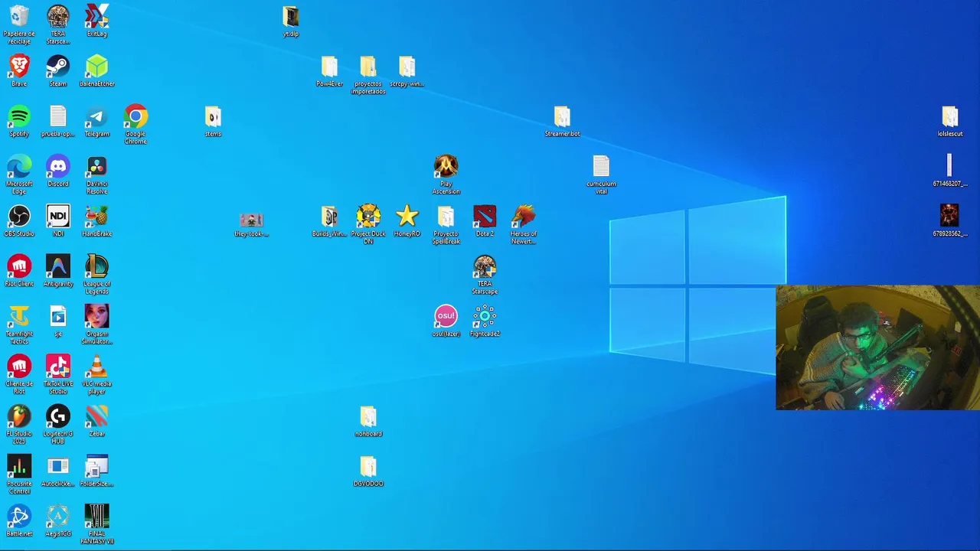Image resolution: width=980 pixels, height=551 pixels.
Task: Select the sje video file icon
Action: pos(57,316)
